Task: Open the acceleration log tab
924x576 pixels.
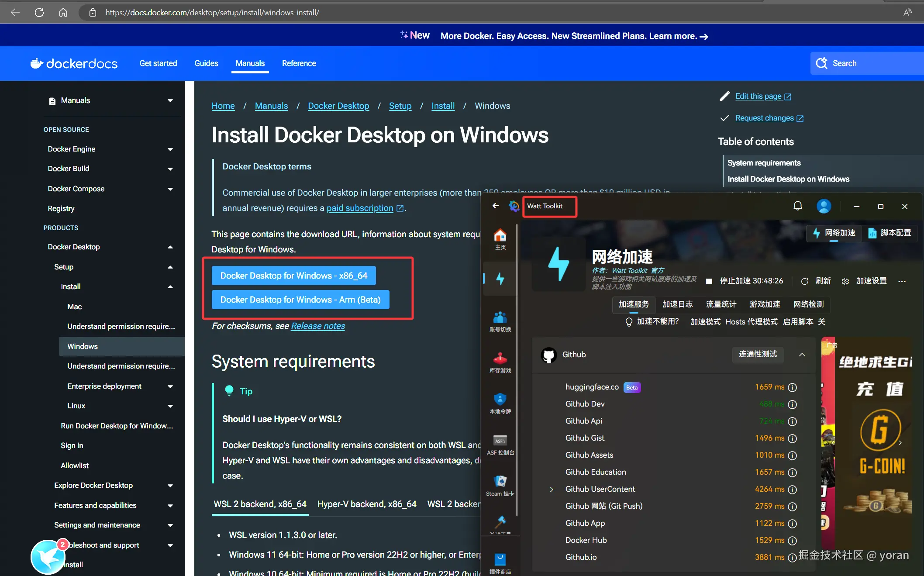Action: [677, 304]
